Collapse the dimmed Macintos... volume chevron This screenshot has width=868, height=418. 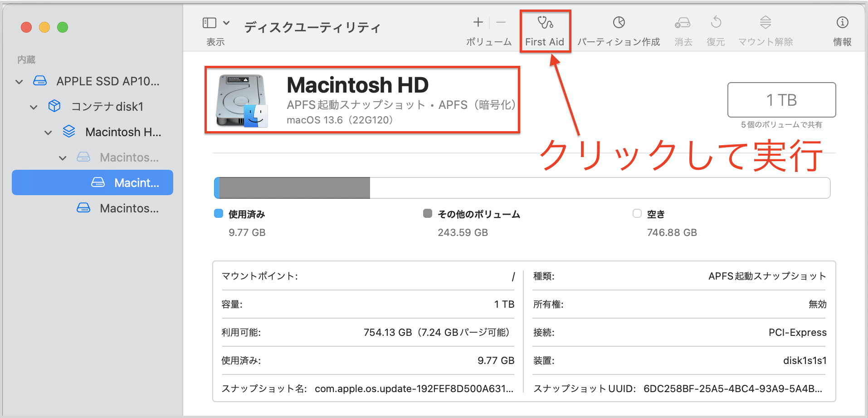tap(63, 158)
